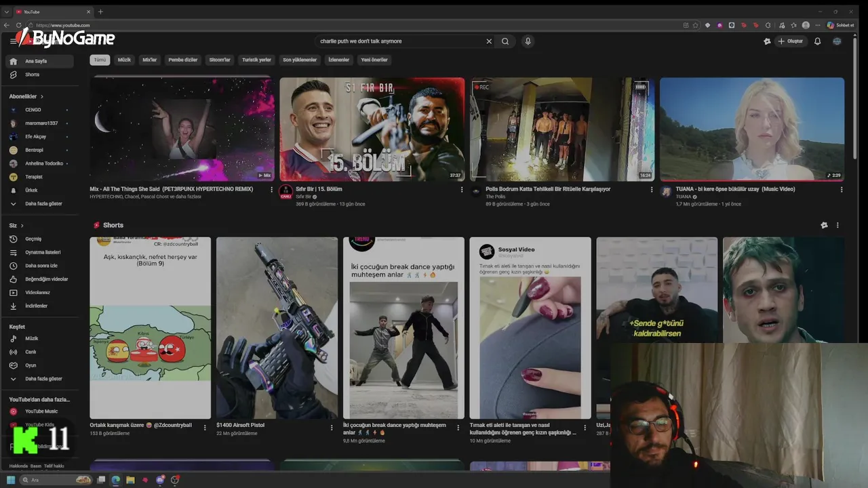The height and width of the screenshot is (488, 868).
Task: Open more options for Sıfır Bir video
Action: pyautogui.click(x=462, y=190)
